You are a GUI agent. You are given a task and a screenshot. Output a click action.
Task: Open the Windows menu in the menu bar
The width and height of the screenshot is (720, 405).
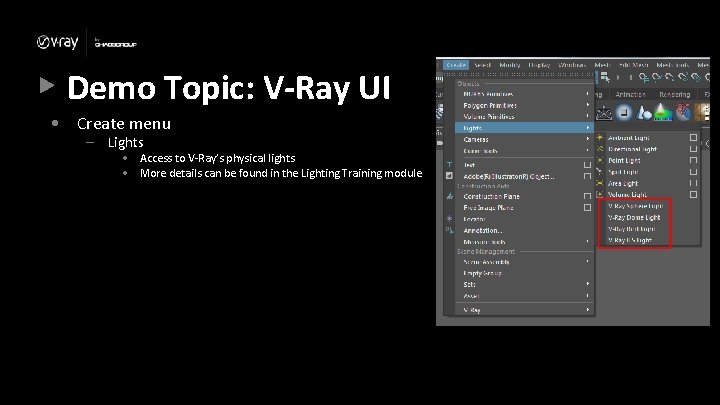[x=572, y=65]
